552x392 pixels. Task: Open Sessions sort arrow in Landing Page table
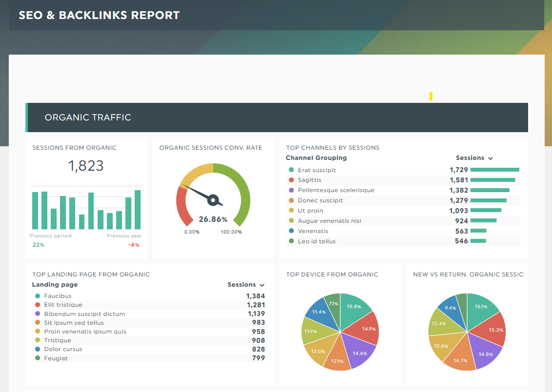click(262, 285)
